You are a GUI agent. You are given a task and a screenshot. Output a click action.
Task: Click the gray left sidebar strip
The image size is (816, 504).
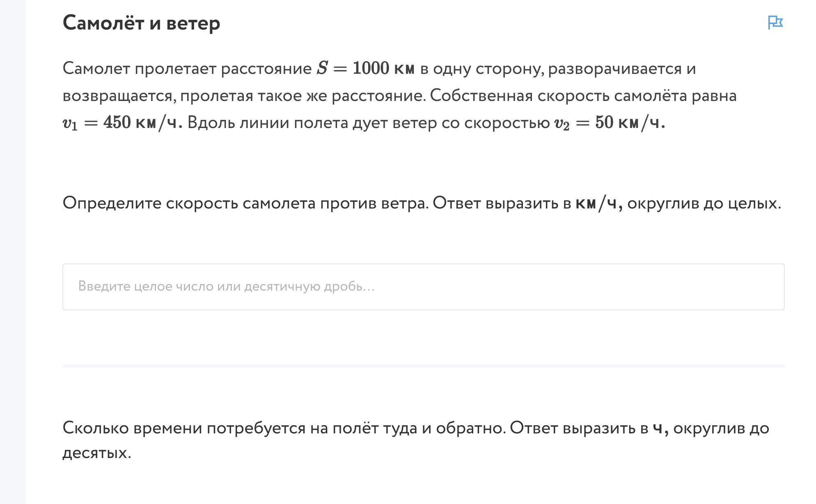click(13, 252)
